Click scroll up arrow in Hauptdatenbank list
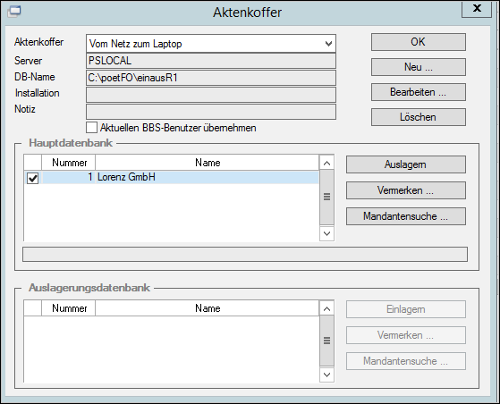Viewport: 500px width, 404px height. point(327,163)
